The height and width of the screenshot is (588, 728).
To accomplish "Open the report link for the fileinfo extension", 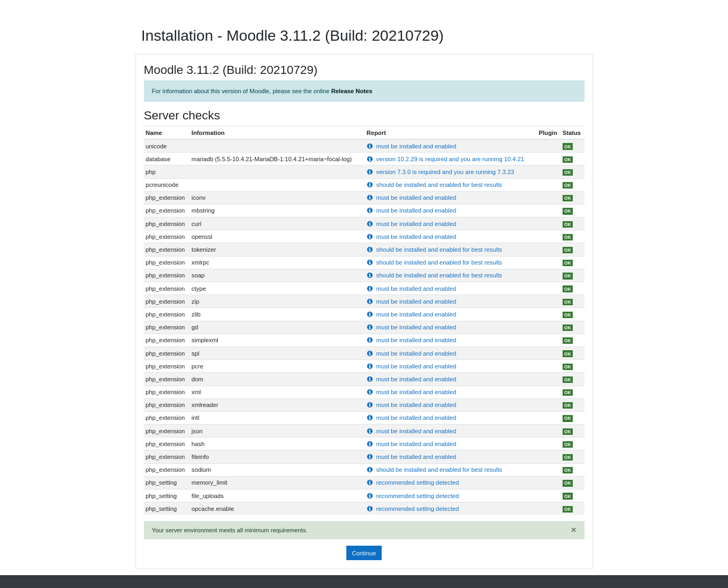I will click(416, 457).
